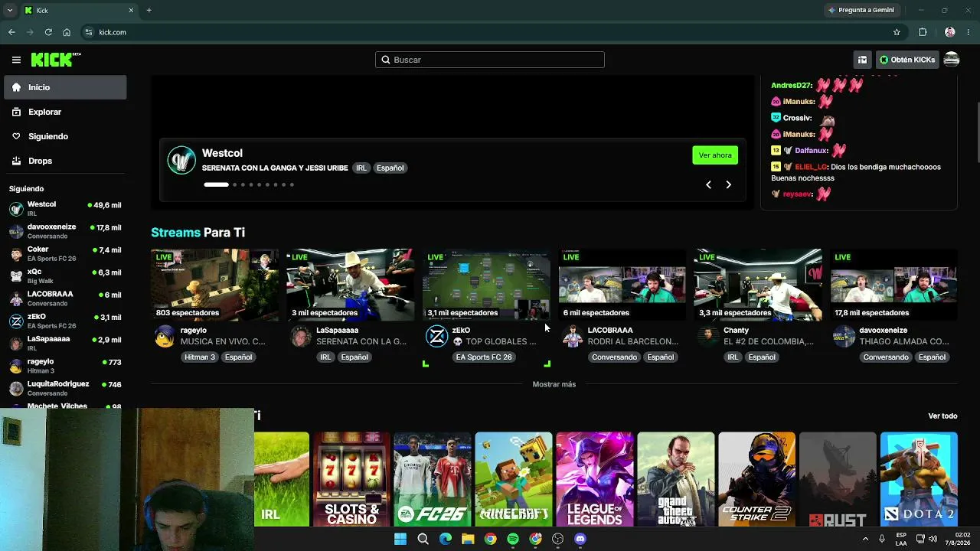Open the Siguiendo section in sidebar
Viewport: 980px width, 551px height.
point(65,136)
